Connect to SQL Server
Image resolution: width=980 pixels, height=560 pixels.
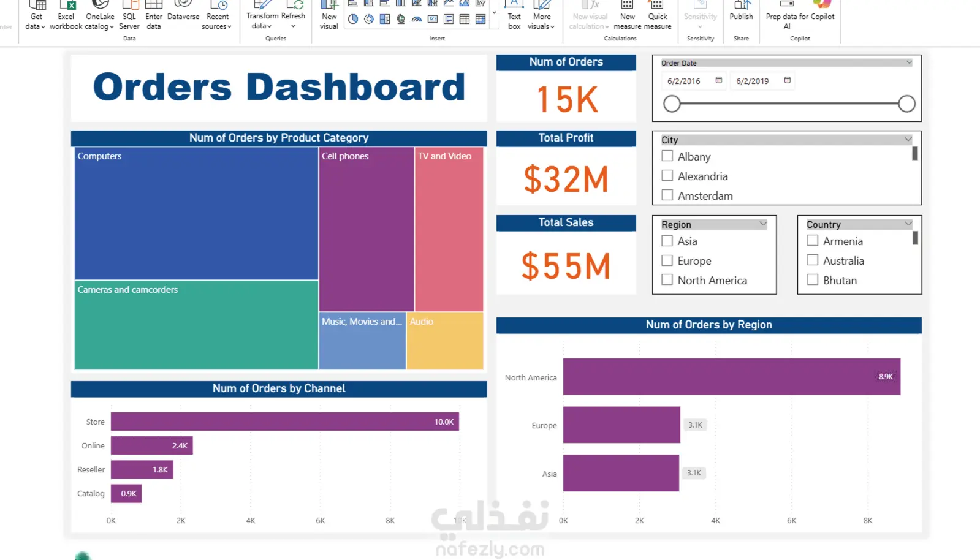(x=129, y=16)
